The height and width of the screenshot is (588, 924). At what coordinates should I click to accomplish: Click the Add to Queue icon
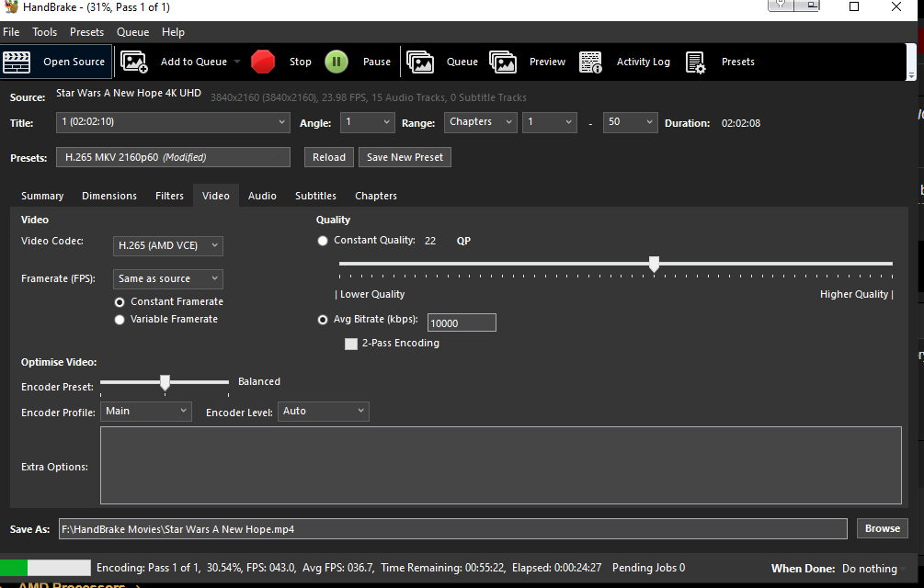coord(134,62)
